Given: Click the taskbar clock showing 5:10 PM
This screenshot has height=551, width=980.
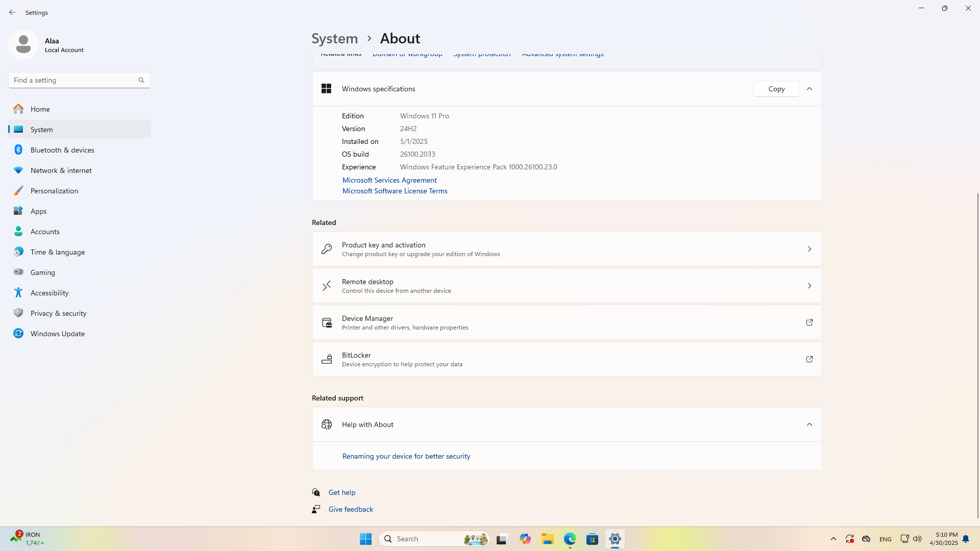Looking at the screenshot, I should click(x=944, y=539).
